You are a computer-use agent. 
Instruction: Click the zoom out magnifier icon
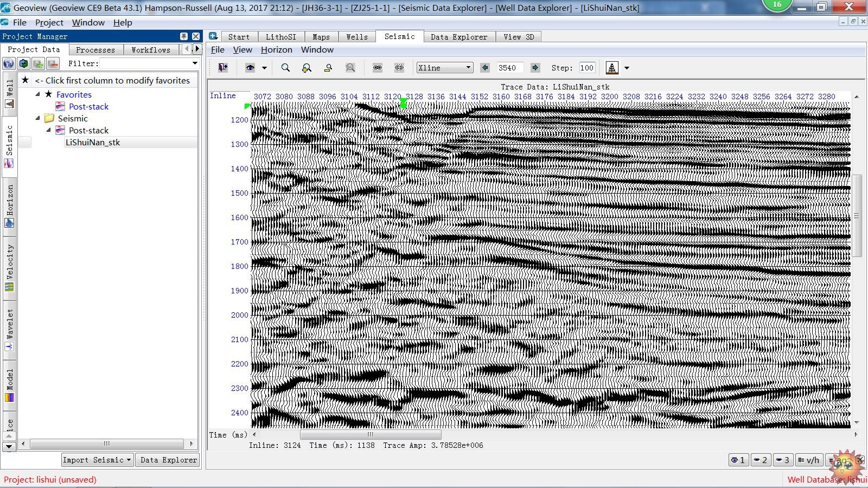[x=328, y=68]
